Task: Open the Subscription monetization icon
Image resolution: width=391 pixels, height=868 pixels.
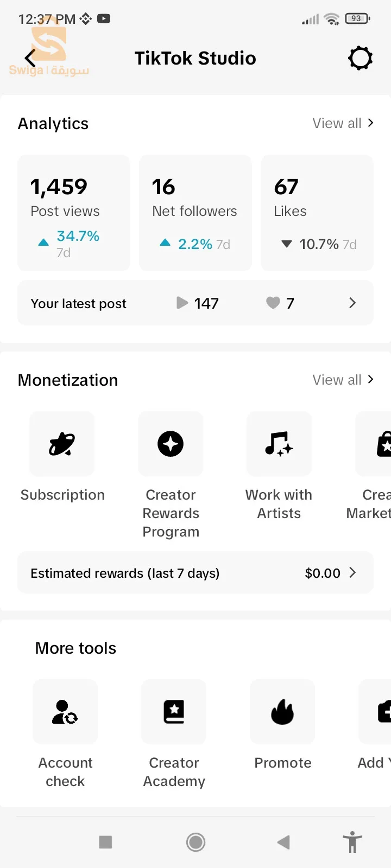Action: [62, 444]
